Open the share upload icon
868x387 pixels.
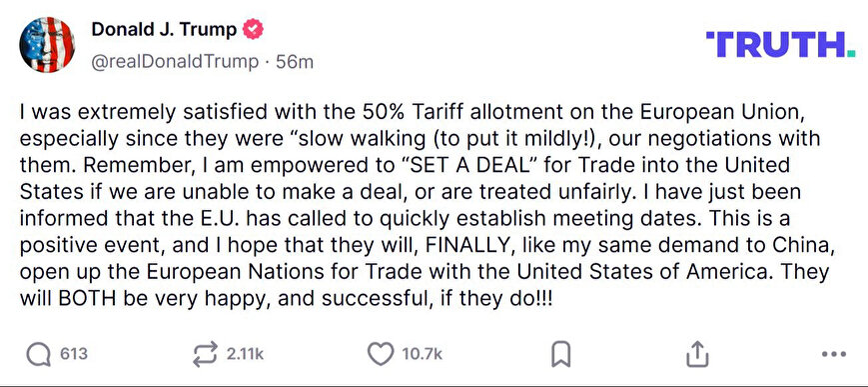[697, 354]
